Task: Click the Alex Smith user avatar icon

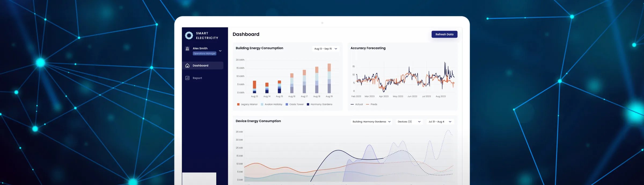Action: [x=187, y=49]
